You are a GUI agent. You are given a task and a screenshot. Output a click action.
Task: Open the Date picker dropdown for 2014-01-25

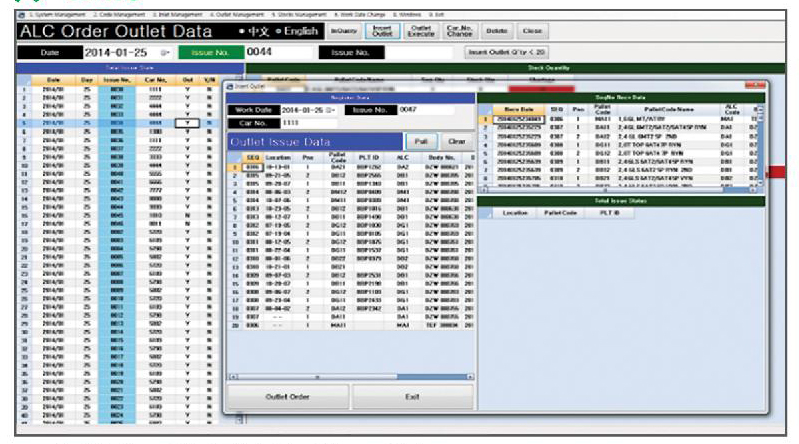click(x=165, y=53)
